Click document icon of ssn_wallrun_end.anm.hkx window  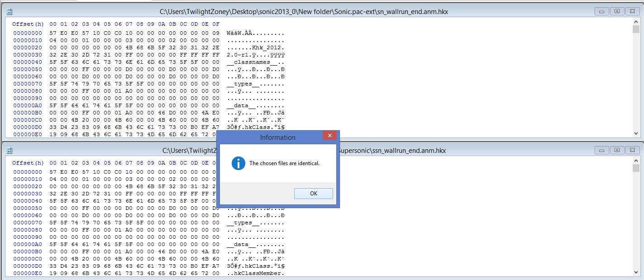[x=10, y=150]
